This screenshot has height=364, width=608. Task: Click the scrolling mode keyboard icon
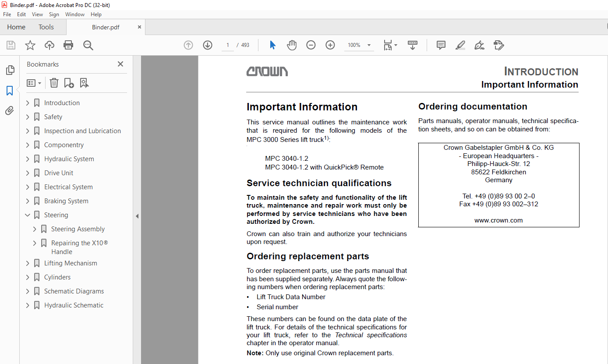pos(413,45)
